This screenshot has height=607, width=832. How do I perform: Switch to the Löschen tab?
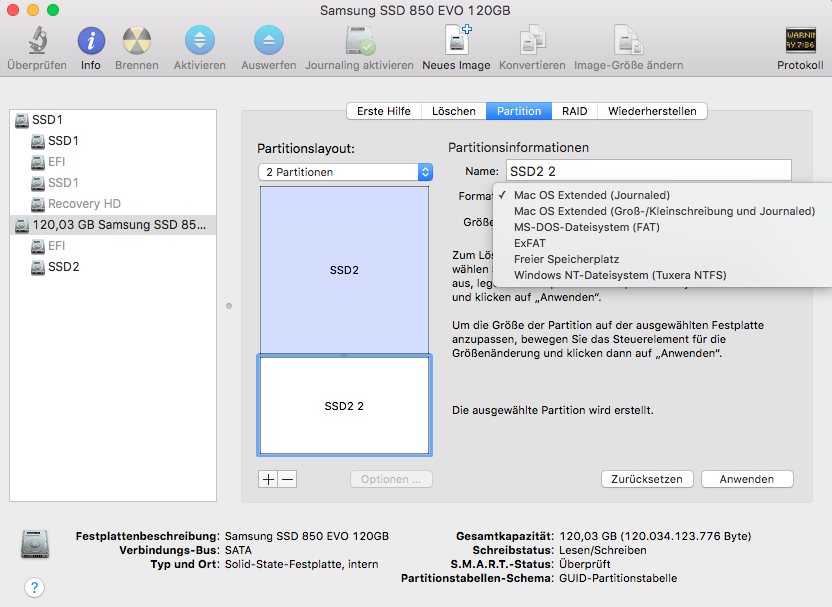(x=454, y=111)
